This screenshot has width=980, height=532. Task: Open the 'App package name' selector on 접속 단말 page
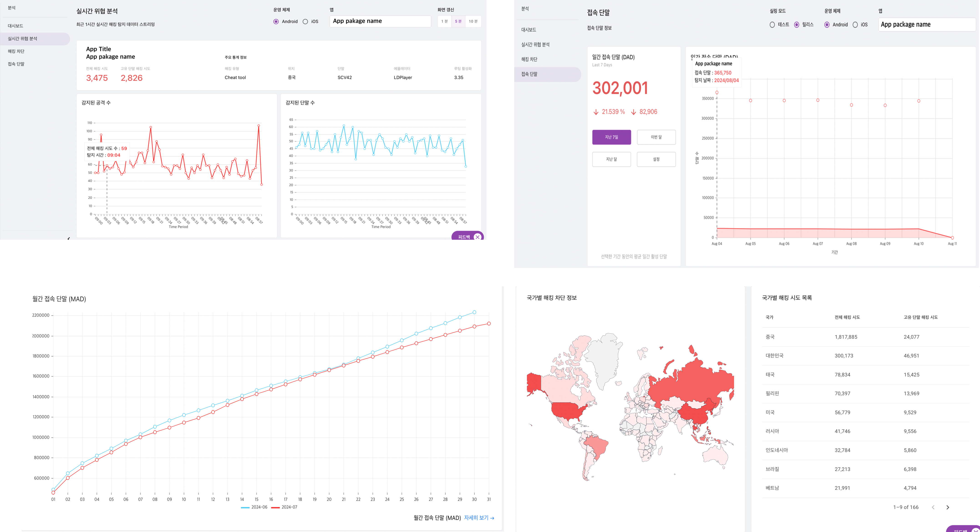pyautogui.click(x=927, y=24)
